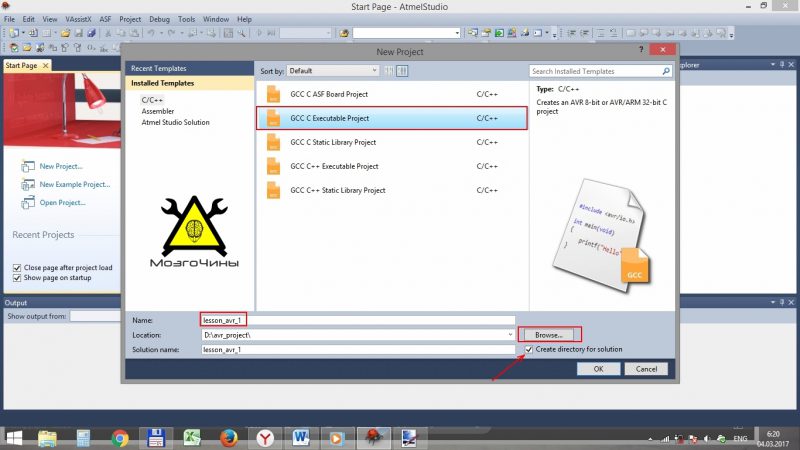This screenshot has height=450, width=800.
Task: Click the search magnifier in template search box
Action: [666, 71]
